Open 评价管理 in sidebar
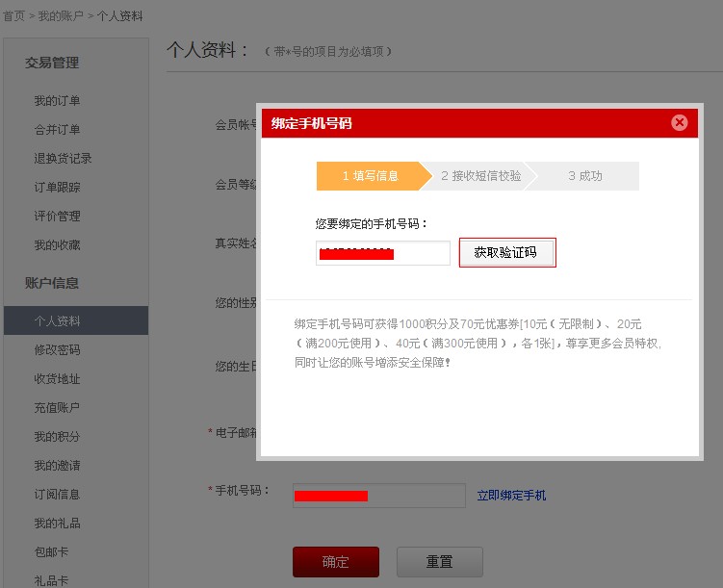Viewport: 723px width, 588px height. (57, 217)
